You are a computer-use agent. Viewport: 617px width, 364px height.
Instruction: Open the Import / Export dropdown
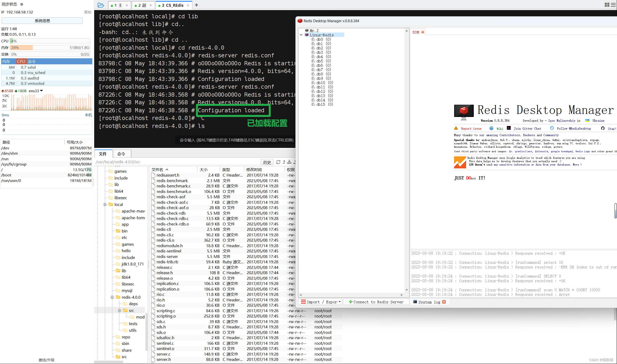pyautogui.click(x=320, y=302)
